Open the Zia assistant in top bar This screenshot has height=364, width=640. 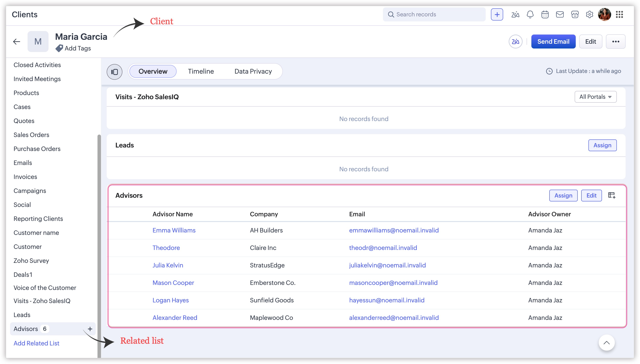tap(515, 14)
